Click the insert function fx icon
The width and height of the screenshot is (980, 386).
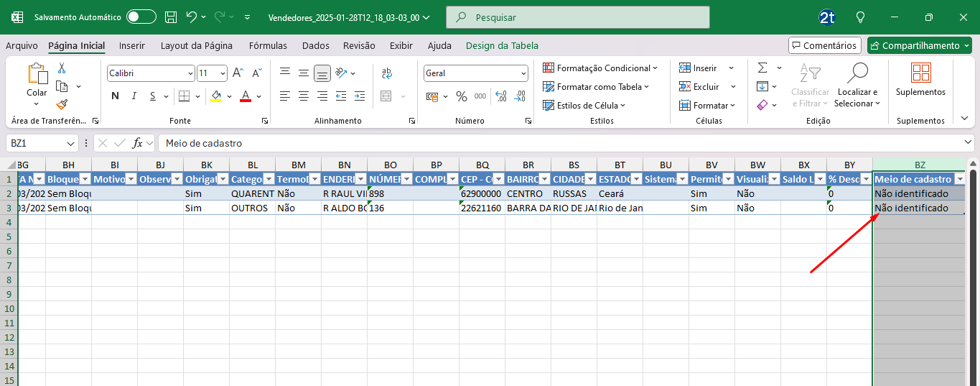[138, 143]
